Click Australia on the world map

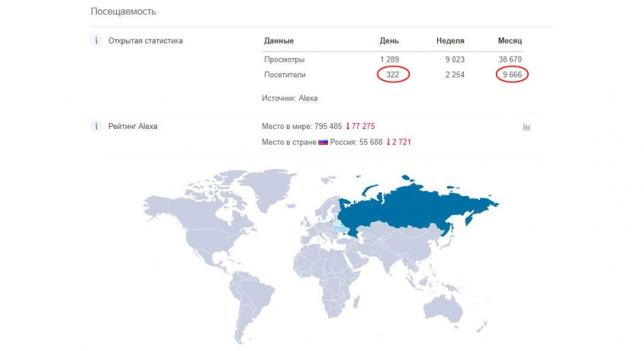pyautogui.click(x=443, y=308)
